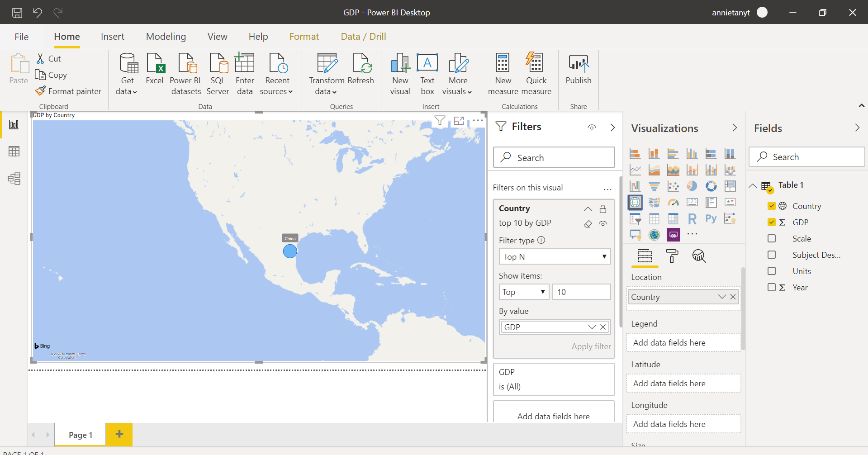Insert a Text box from ribbon

click(427, 74)
